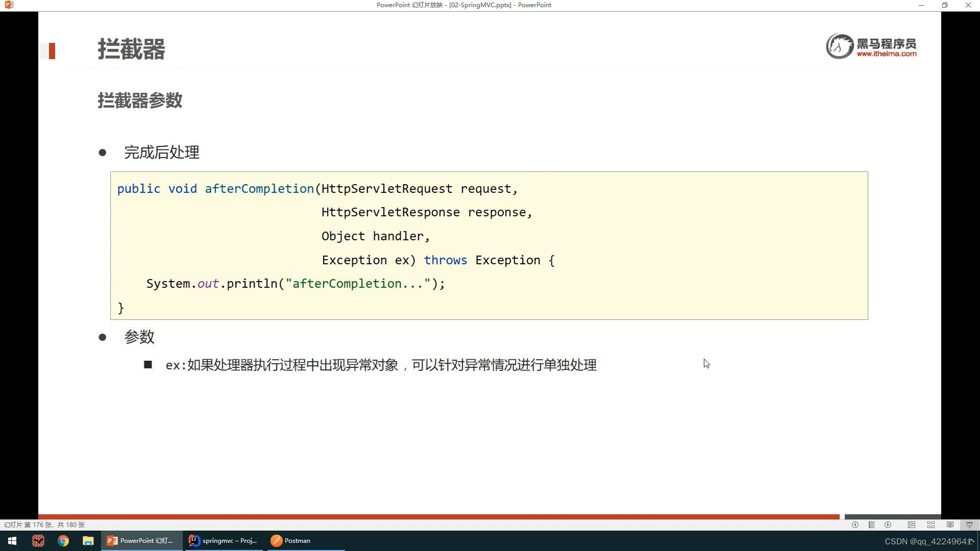Click 'HttpServletResponse response,' code line

(427, 212)
